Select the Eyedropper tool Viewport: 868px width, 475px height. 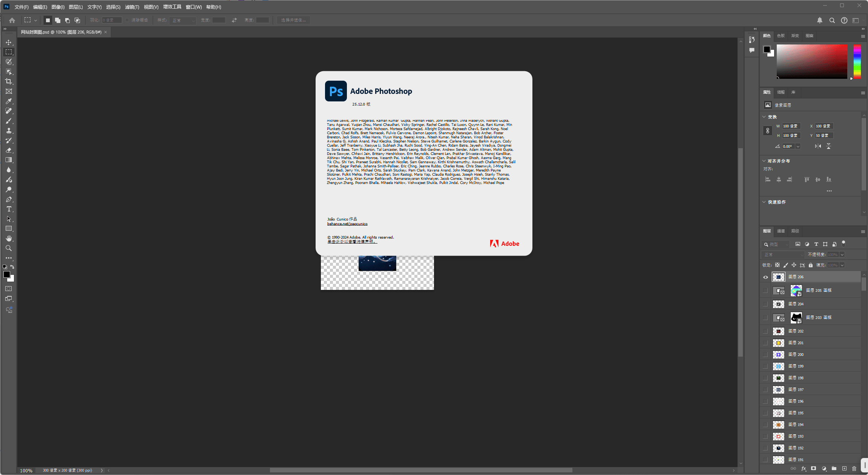(9, 101)
